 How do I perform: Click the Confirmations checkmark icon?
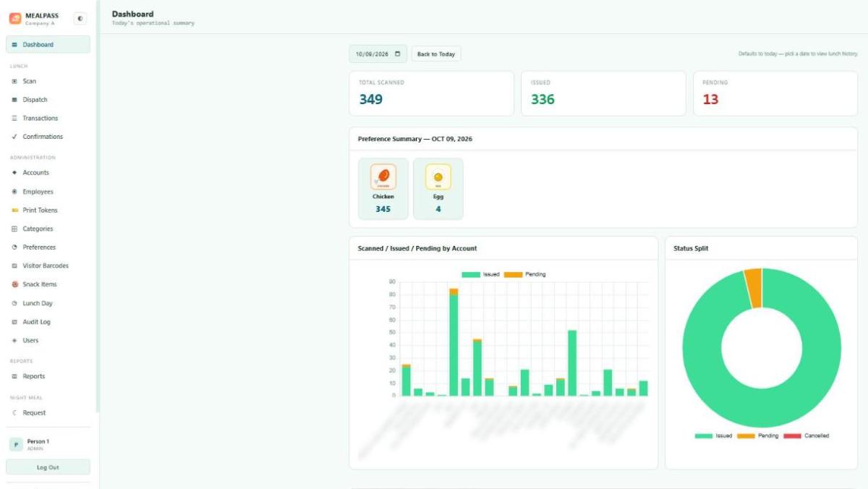click(x=14, y=137)
